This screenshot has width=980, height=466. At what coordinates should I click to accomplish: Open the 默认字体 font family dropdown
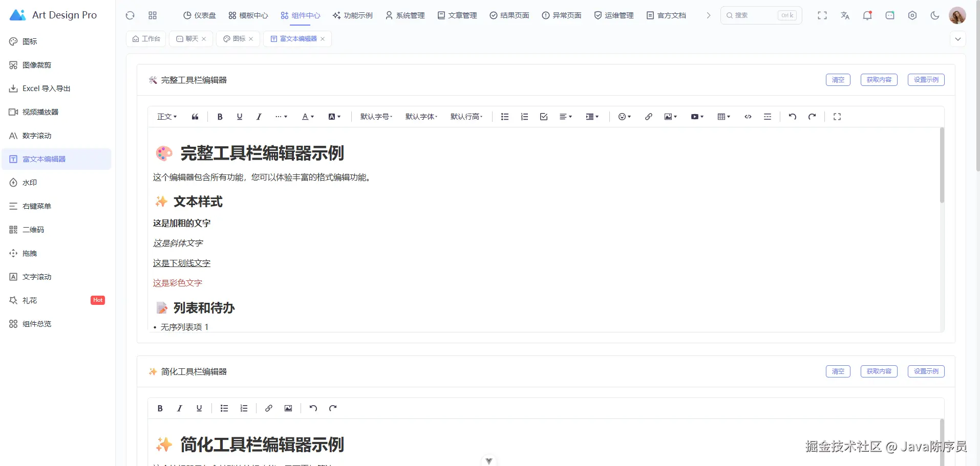(x=421, y=117)
